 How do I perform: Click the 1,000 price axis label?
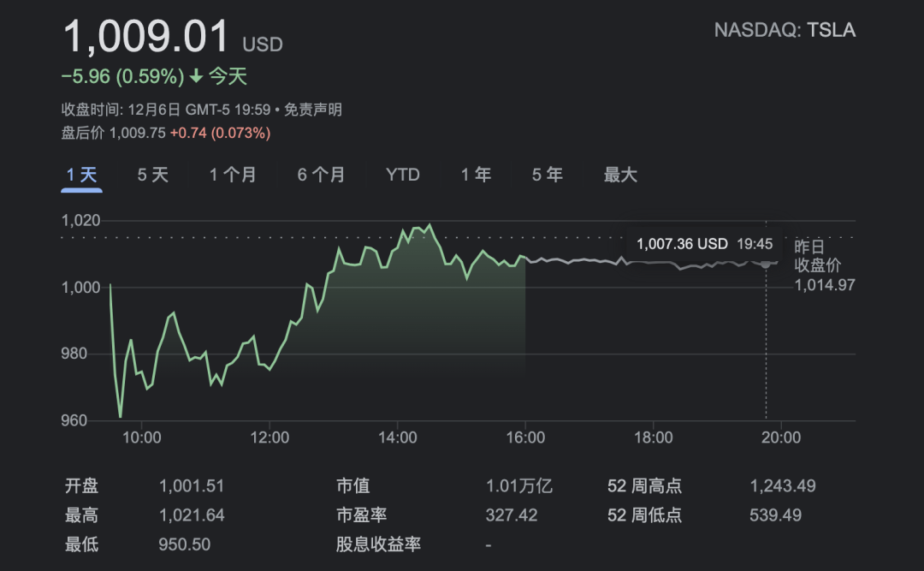[80, 288]
